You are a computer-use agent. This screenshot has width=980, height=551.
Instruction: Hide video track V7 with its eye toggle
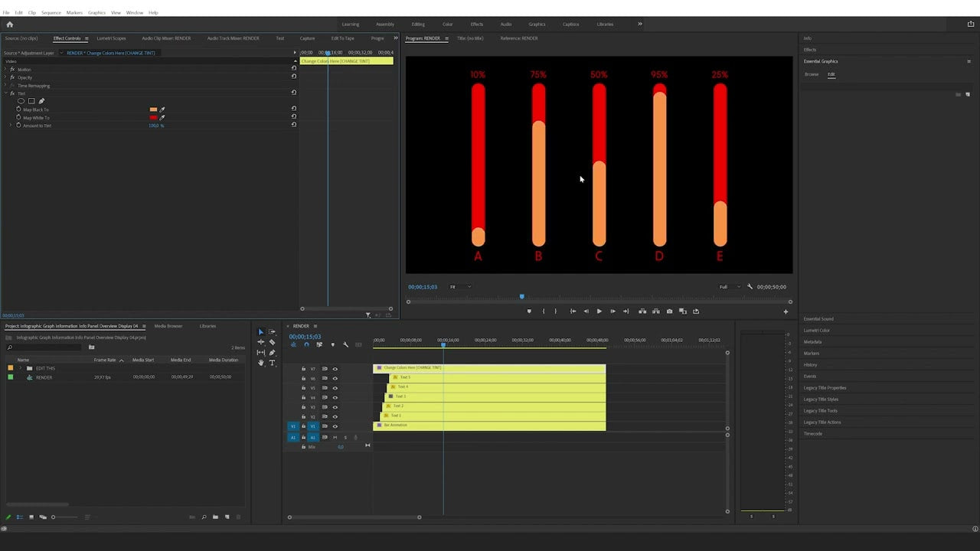(335, 369)
